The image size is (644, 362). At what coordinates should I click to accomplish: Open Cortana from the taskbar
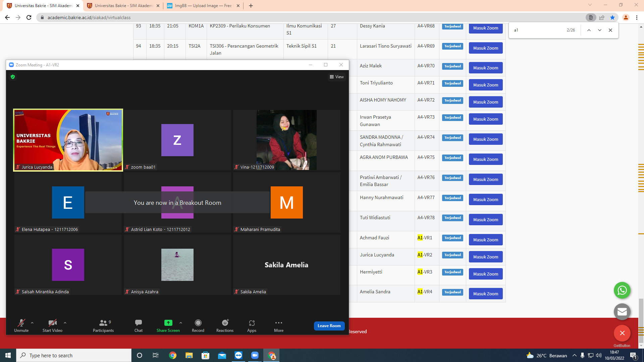[x=140, y=355]
